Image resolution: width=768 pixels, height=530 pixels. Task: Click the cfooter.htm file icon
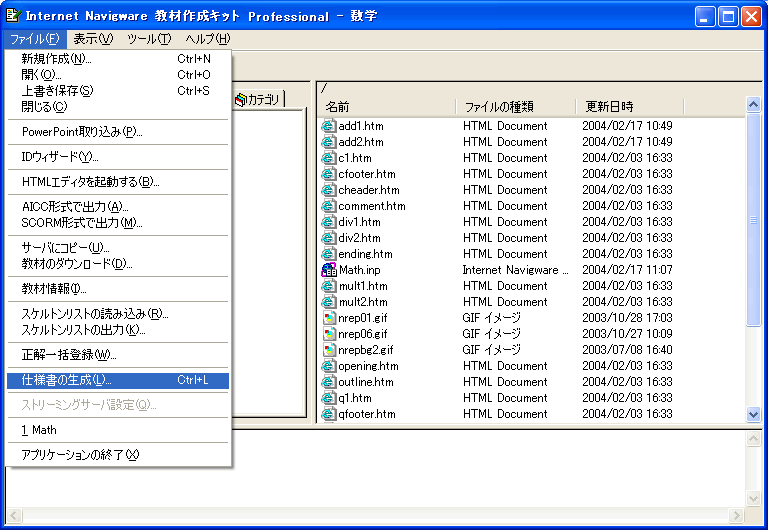329,174
